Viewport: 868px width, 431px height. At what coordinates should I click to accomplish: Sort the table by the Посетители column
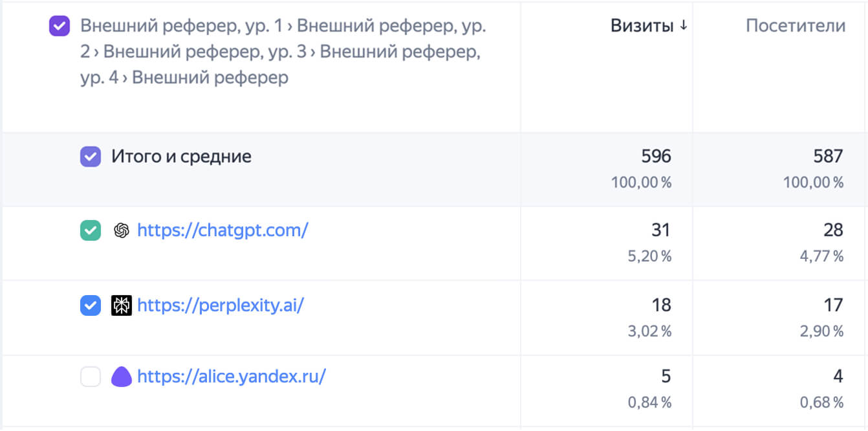tap(796, 26)
